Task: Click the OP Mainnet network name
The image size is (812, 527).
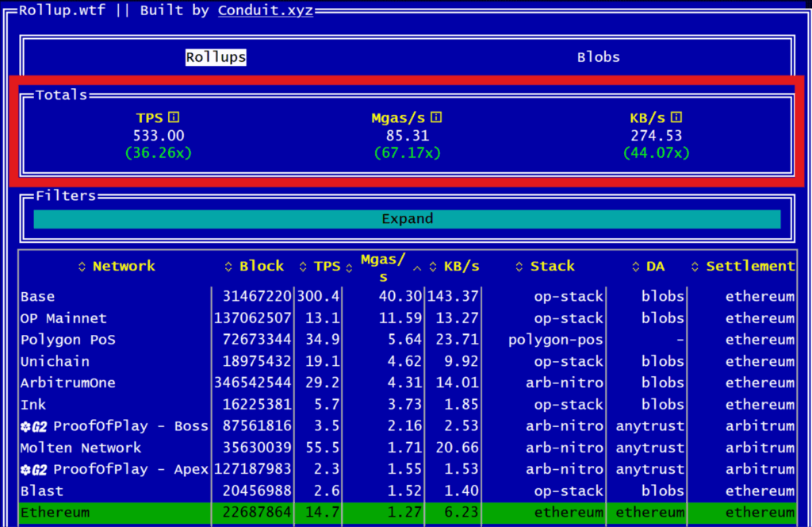Action: (63, 318)
